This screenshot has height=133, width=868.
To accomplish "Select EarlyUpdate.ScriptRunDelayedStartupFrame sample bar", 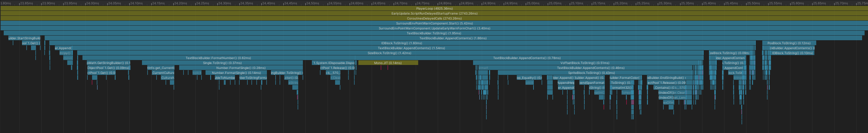I will click(434, 13).
